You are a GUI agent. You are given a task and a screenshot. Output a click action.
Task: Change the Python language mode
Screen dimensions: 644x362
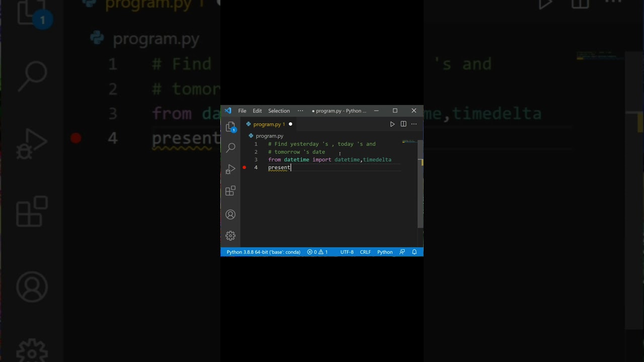[385, 252]
